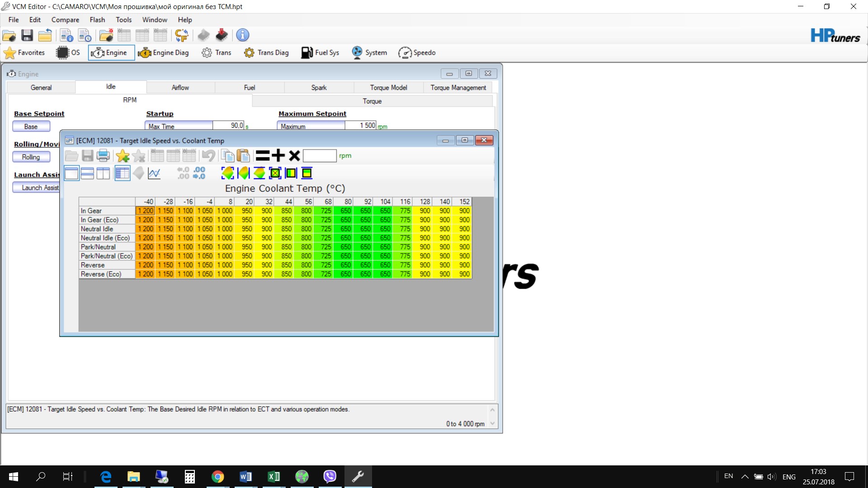Open the Flash menu

pos(97,20)
